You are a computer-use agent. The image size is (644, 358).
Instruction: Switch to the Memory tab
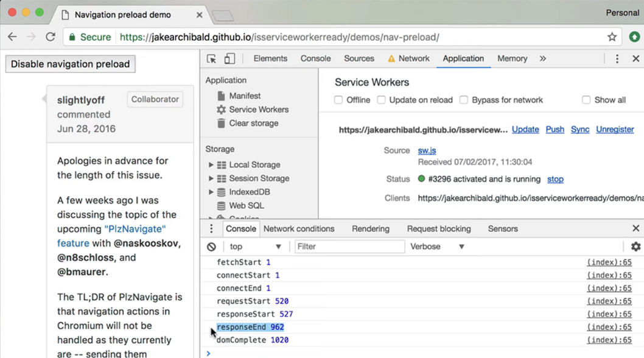pos(512,59)
